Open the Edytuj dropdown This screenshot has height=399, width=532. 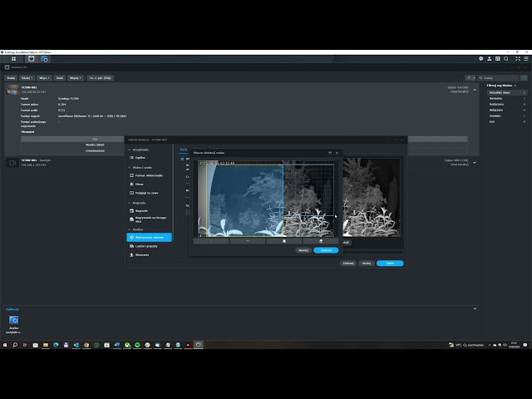[27, 78]
